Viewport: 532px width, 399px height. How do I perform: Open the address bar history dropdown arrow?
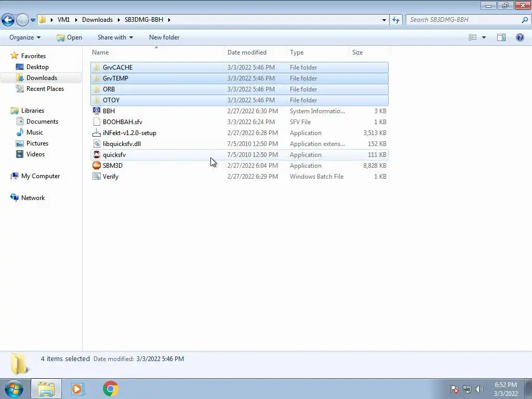coord(384,20)
